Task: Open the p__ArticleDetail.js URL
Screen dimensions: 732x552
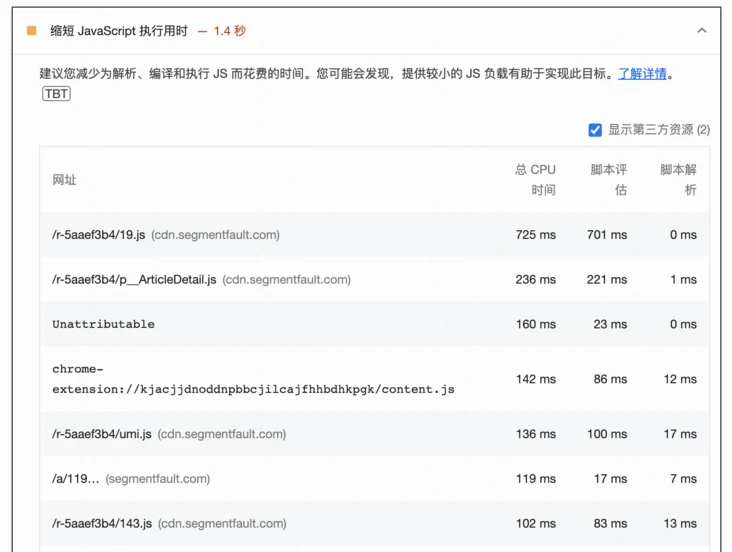Action: (x=134, y=280)
